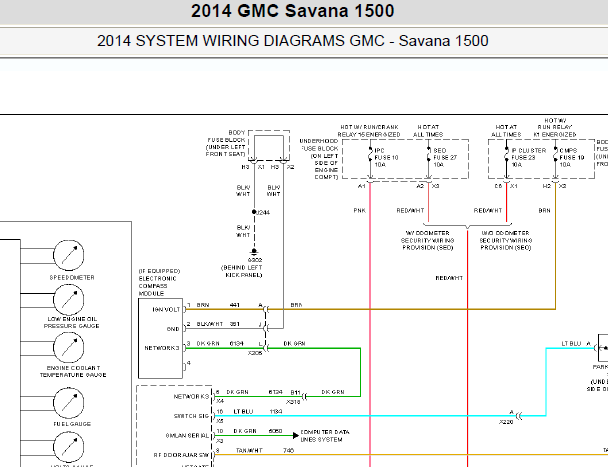Click the 'GND' pin label in compass module
608x467 pixels.
pyautogui.click(x=173, y=329)
